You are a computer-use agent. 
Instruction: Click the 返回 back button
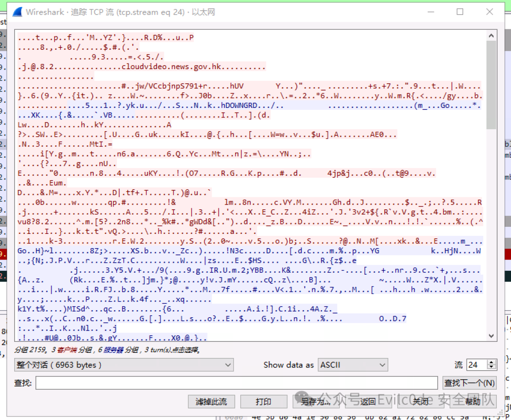[x=368, y=402]
